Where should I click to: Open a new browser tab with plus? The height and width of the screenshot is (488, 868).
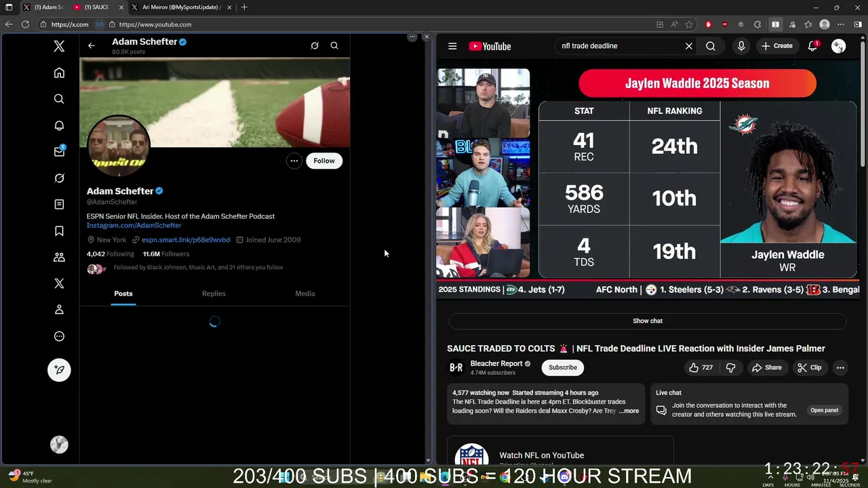pyautogui.click(x=244, y=7)
